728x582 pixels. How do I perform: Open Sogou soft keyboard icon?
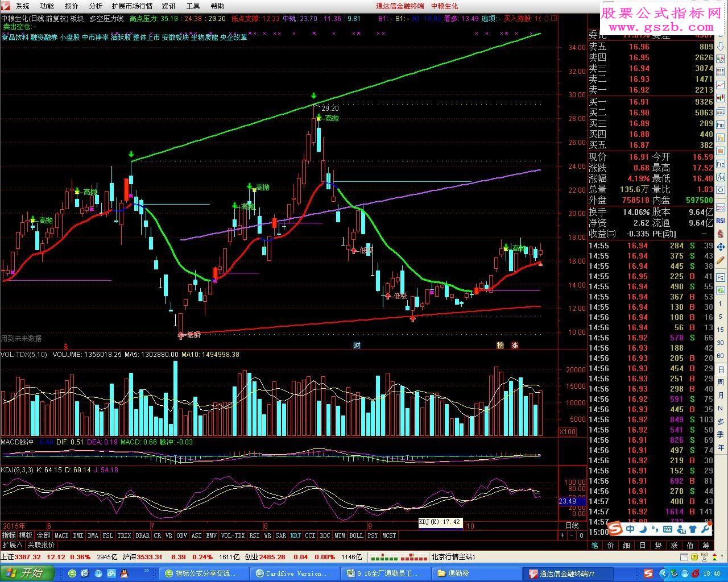coord(667,529)
